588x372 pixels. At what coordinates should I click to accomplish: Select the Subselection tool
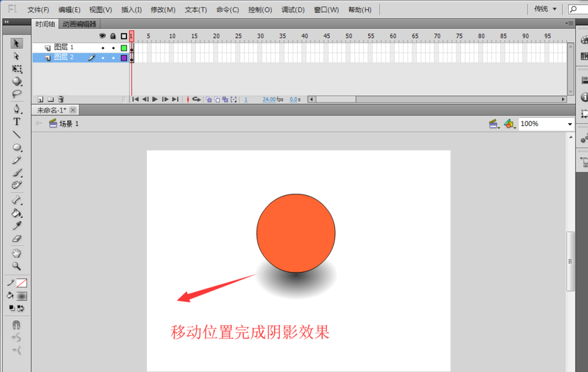(16, 57)
